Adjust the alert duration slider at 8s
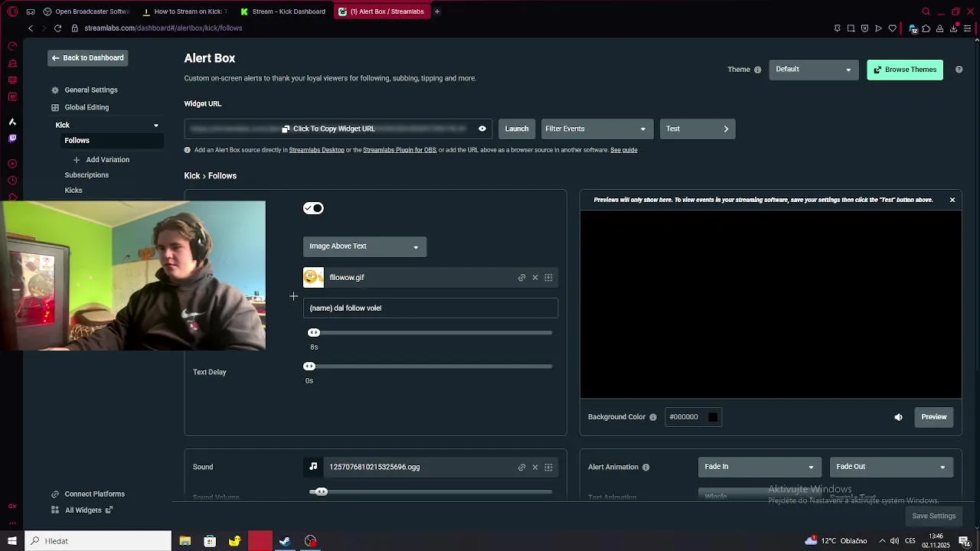 (x=314, y=333)
